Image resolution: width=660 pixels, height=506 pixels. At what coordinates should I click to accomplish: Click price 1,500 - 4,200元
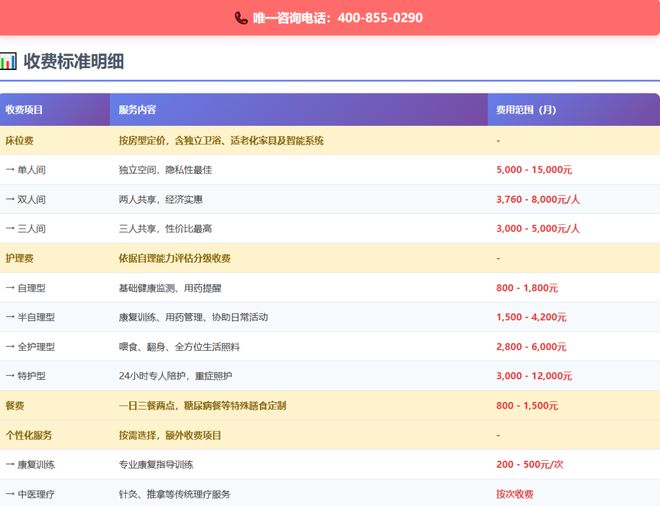[531, 317]
